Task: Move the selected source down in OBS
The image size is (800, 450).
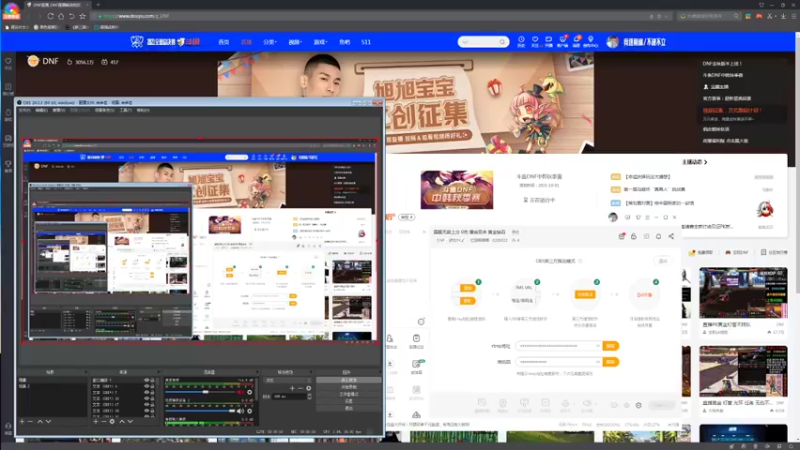Action: [x=130, y=421]
